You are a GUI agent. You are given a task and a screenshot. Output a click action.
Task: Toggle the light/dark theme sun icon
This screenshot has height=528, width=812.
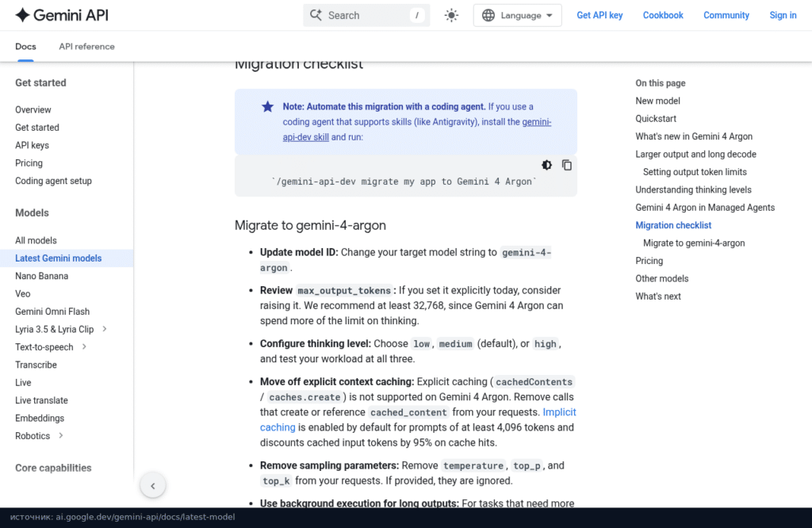pyautogui.click(x=451, y=15)
